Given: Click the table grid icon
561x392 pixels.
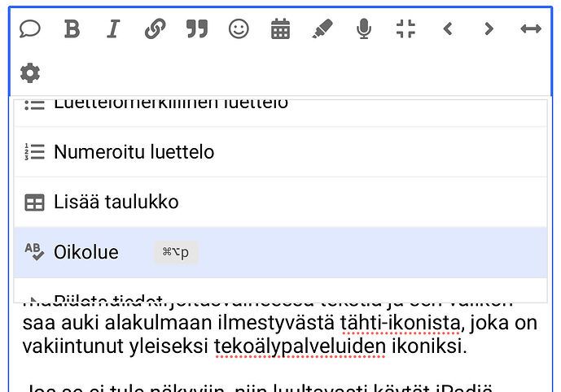Looking at the screenshot, I should pyautogui.click(x=34, y=203).
